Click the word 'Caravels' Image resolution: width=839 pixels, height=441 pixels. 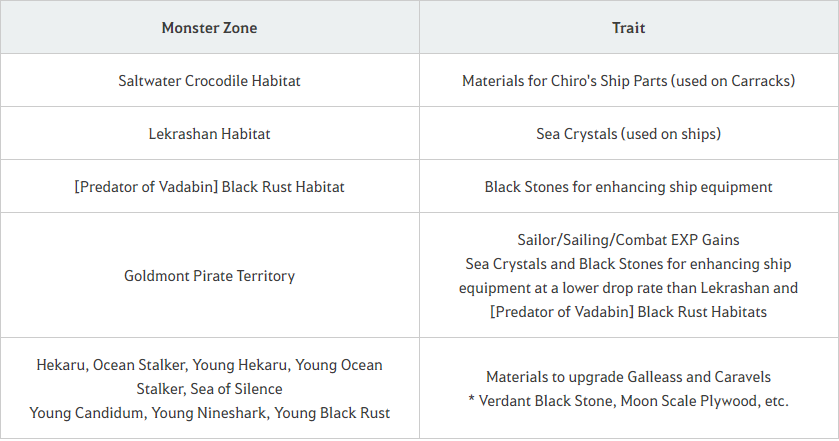[x=741, y=377]
